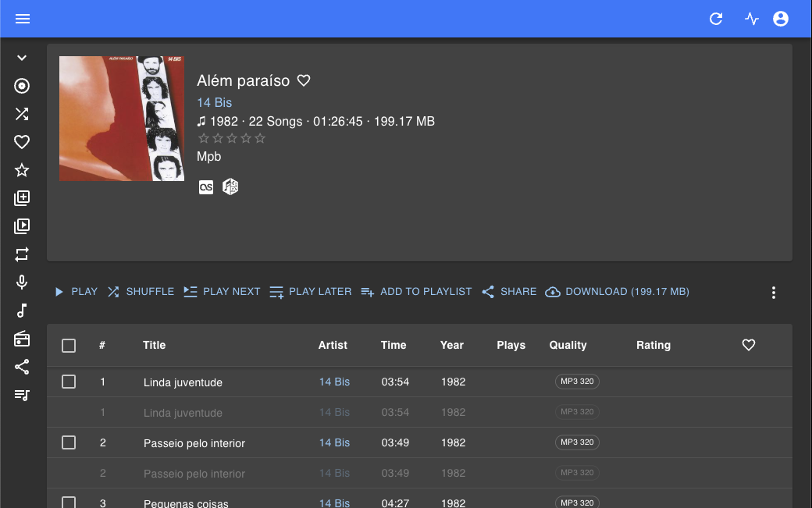Open Artists microphone icon in sidebar
The width and height of the screenshot is (812, 508).
coord(22,282)
